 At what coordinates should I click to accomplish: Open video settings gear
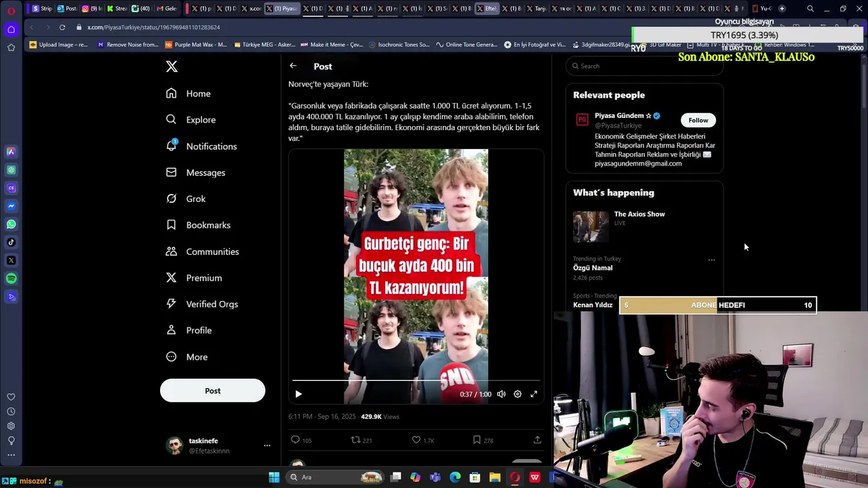click(517, 394)
